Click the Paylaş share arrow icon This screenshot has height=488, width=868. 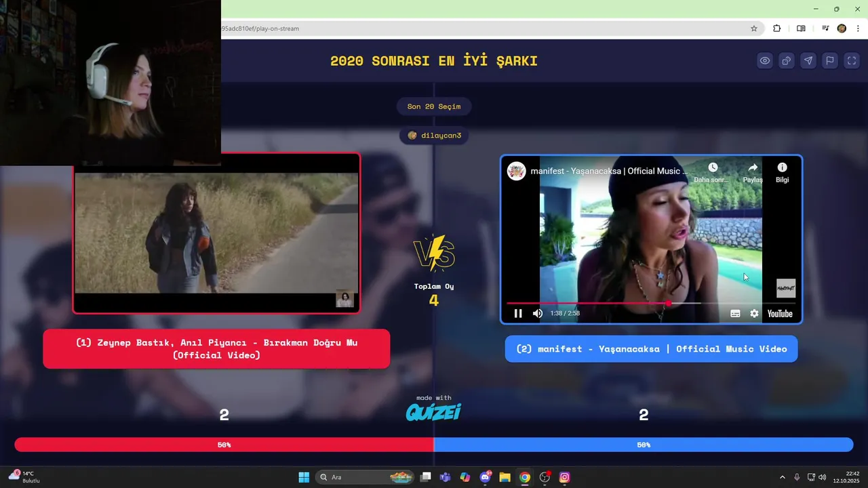point(753,167)
